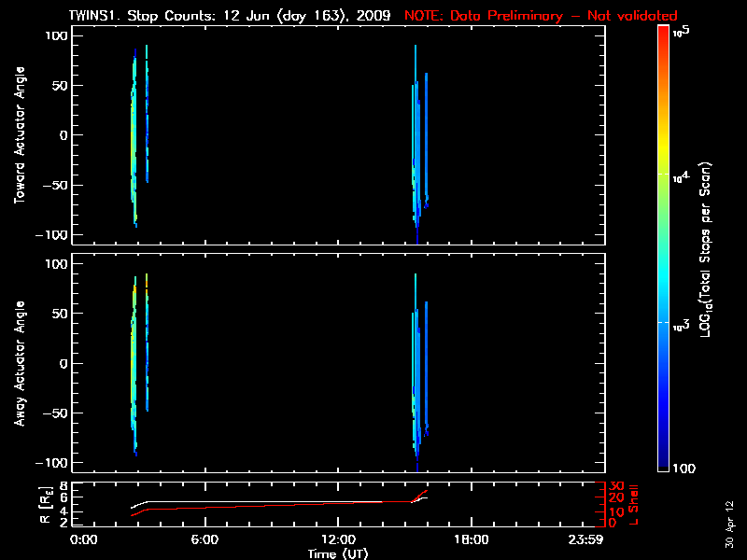Click the 18:00 time tick label

[471, 539]
